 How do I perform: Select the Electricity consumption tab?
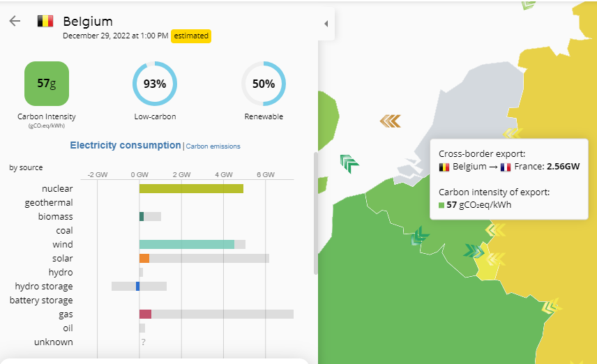(126, 146)
